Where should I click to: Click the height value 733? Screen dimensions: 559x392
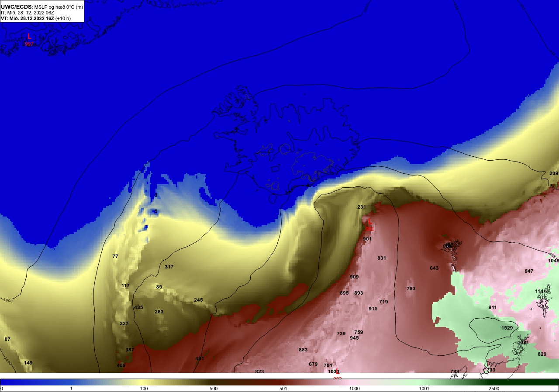[491, 370]
